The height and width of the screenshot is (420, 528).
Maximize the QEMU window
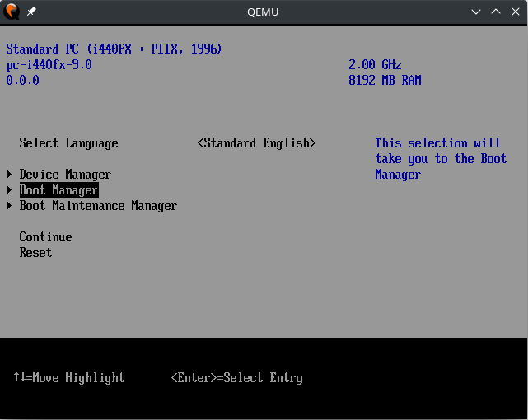(x=496, y=12)
